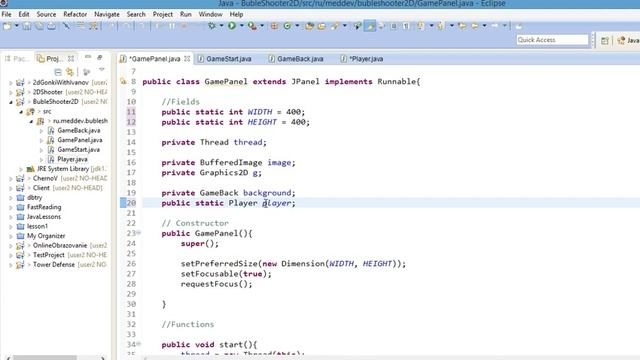The width and height of the screenshot is (640, 360).
Task: Click the Save icon in toolbar
Action: [27, 26]
